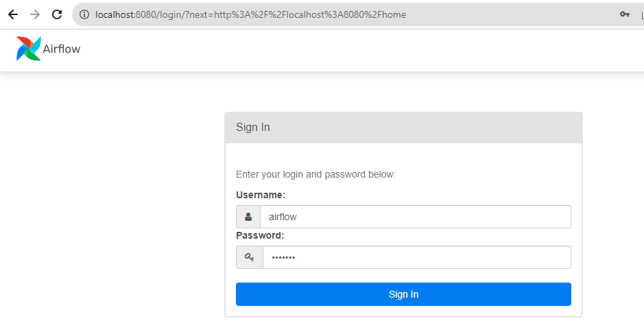This screenshot has height=334, width=644.
Task: Click the Airflow brand text in navbar
Action: 62,49
